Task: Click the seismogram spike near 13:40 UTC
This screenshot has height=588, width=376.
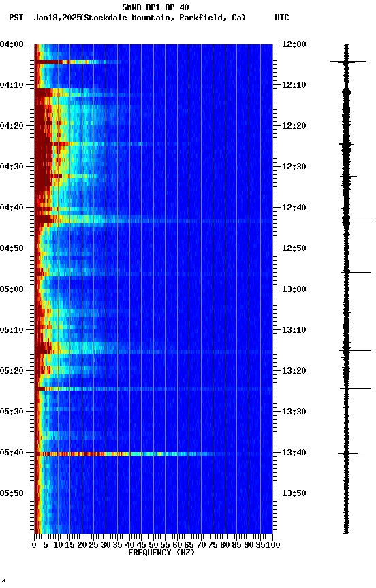Action: [349, 453]
